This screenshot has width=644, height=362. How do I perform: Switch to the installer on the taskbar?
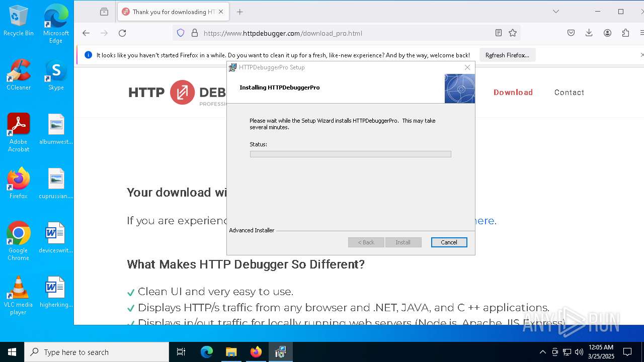click(280, 352)
